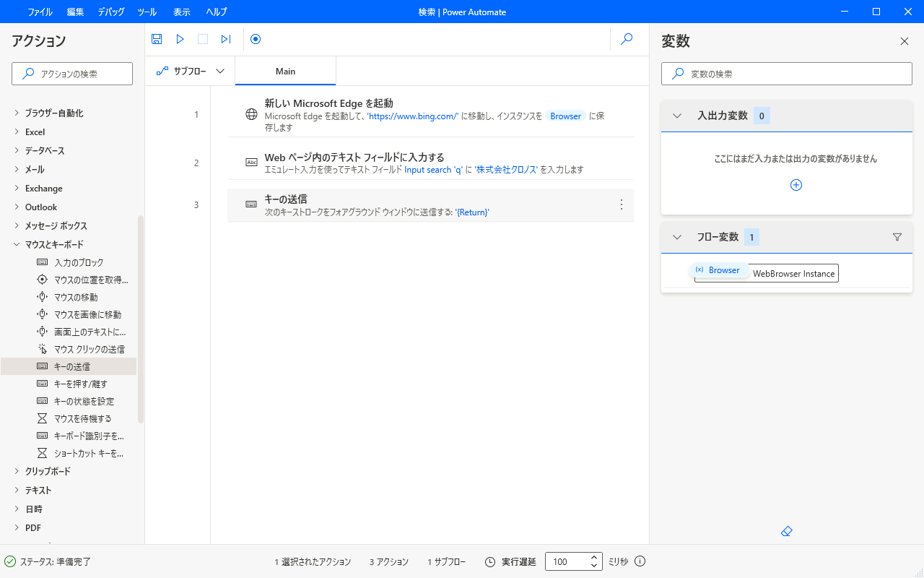
Task: Close the variables panel
Action: pos(905,41)
